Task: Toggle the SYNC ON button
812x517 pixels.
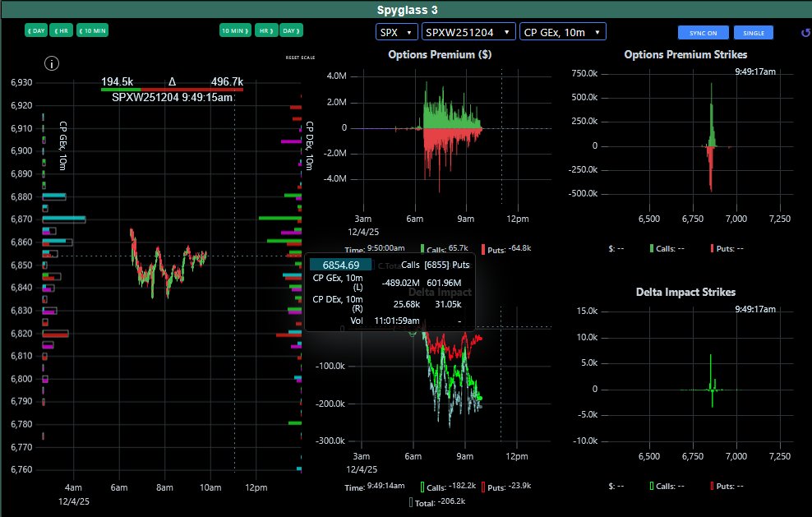Action: coord(704,33)
